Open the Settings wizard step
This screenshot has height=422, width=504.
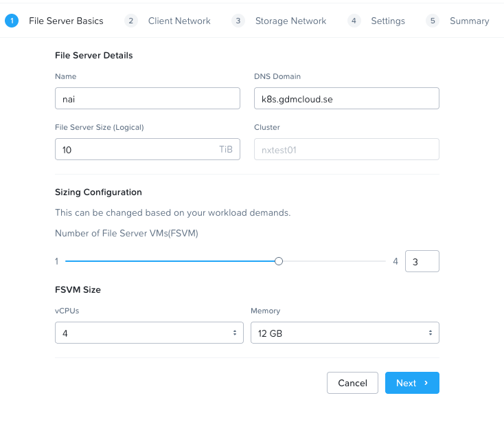[388, 21]
